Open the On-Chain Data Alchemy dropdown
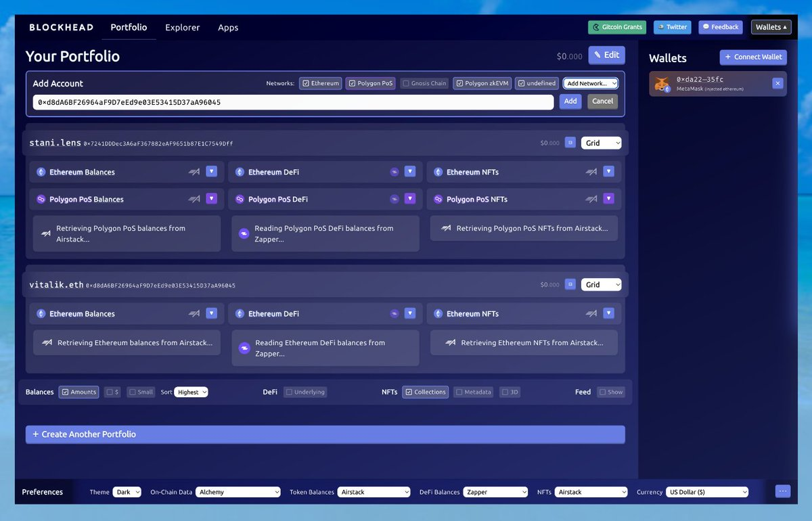 pos(238,492)
